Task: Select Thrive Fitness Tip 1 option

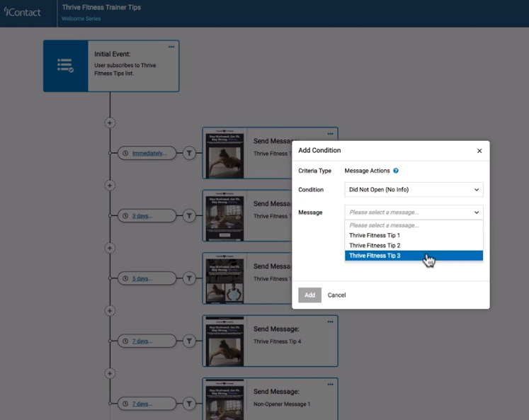Action: point(414,235)
